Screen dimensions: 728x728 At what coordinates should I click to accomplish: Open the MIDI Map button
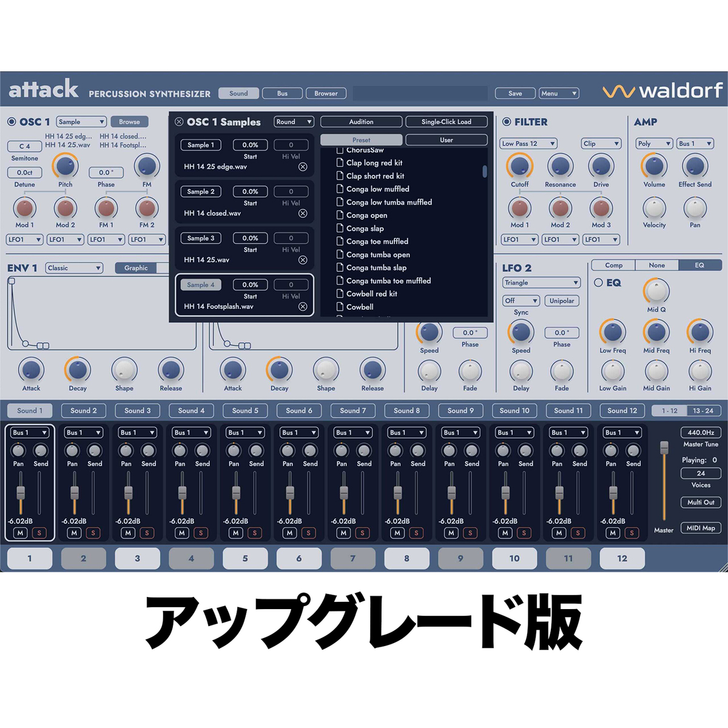(701, 528)
